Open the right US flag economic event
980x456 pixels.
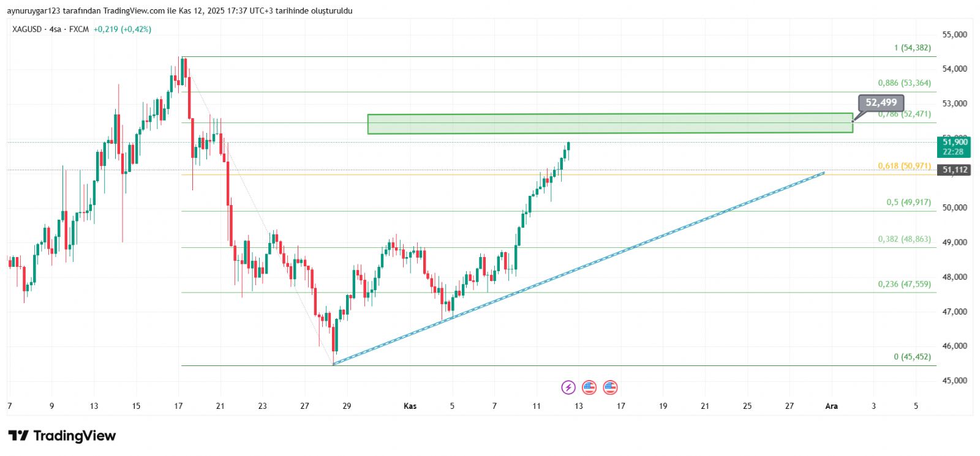pos(610,387)
